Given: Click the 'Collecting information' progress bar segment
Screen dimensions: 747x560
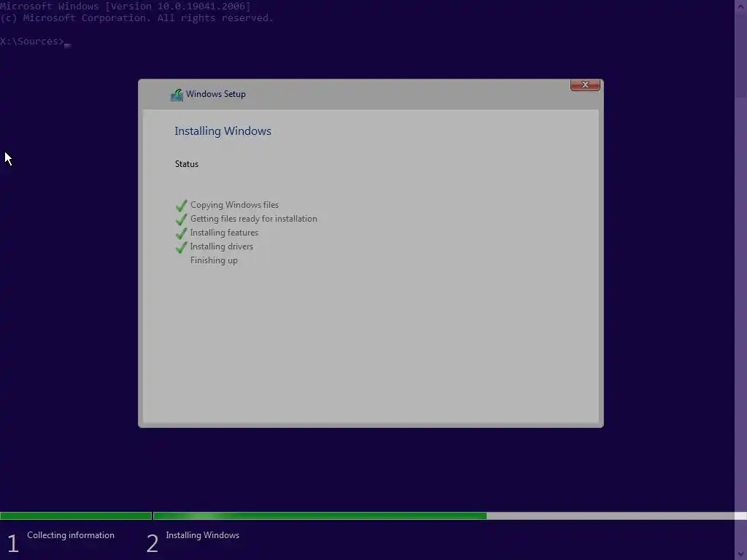Looking at the screenshot, I should (x=76, y=516).
